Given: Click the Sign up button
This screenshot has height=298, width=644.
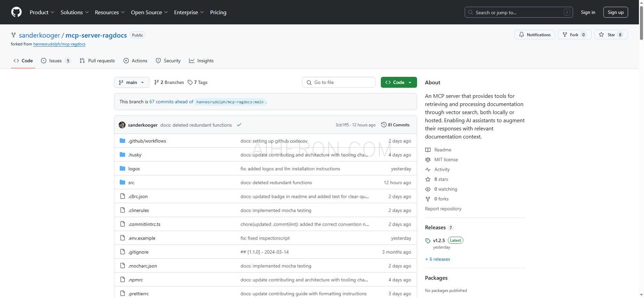Looking at the screenshot, I should 615,13.
